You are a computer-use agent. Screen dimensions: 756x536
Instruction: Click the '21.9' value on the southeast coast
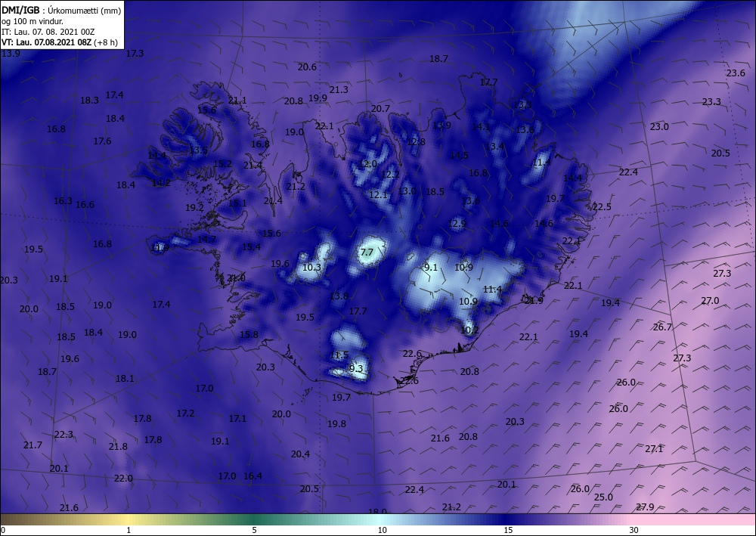534,300
